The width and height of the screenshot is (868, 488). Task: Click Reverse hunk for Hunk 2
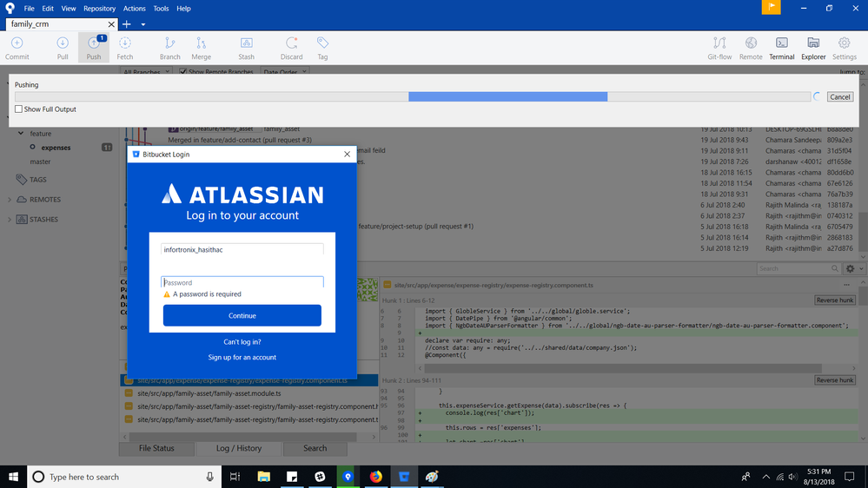[x=835, y=380]
